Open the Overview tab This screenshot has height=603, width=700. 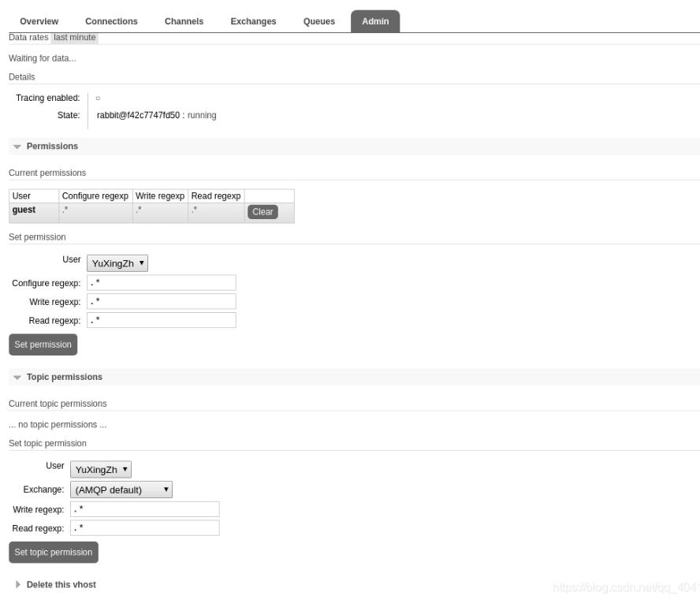click(39, 21)
